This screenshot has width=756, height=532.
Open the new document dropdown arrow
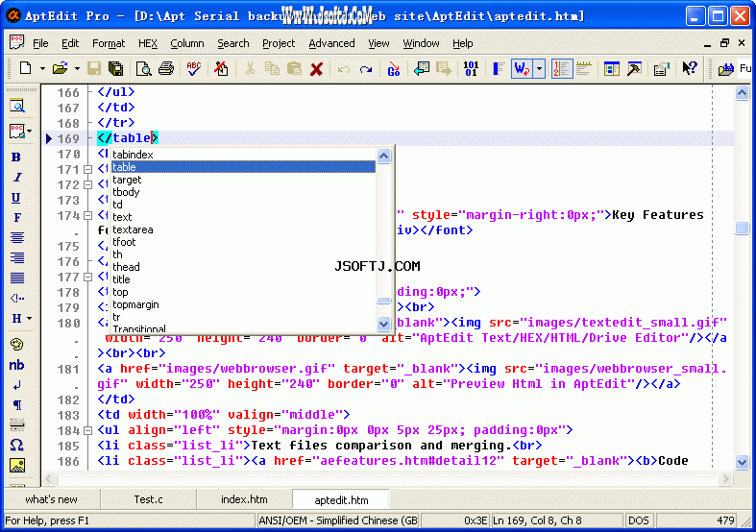tap(42, 69)
